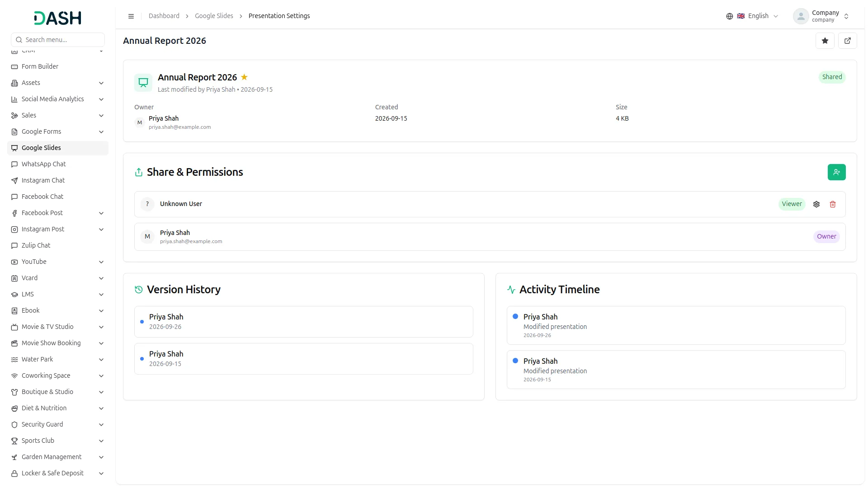Expand the Vcard submenu chevron

[x=101, y=278]
